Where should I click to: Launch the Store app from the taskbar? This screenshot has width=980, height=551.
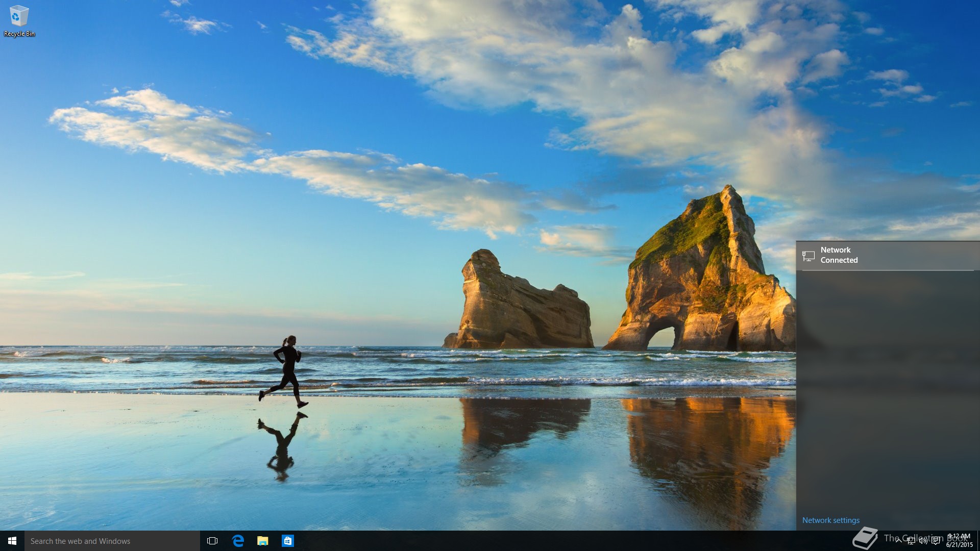[288, 541]
